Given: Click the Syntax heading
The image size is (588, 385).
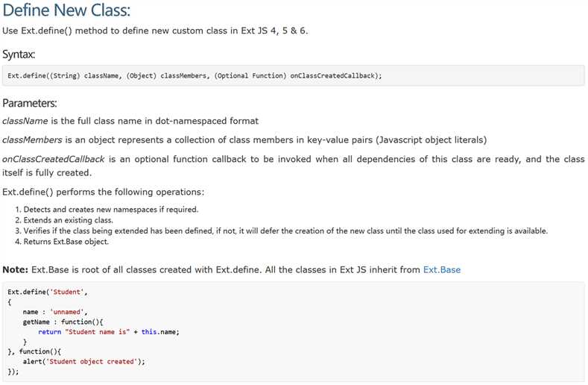Looking at the screenshot, I should (x=19, y=54).
